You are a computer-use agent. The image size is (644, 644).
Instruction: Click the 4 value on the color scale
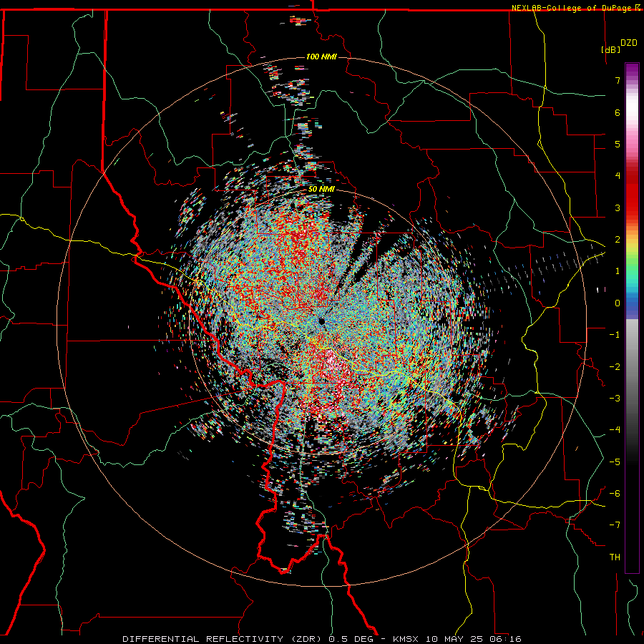click(x=618, y=176)
